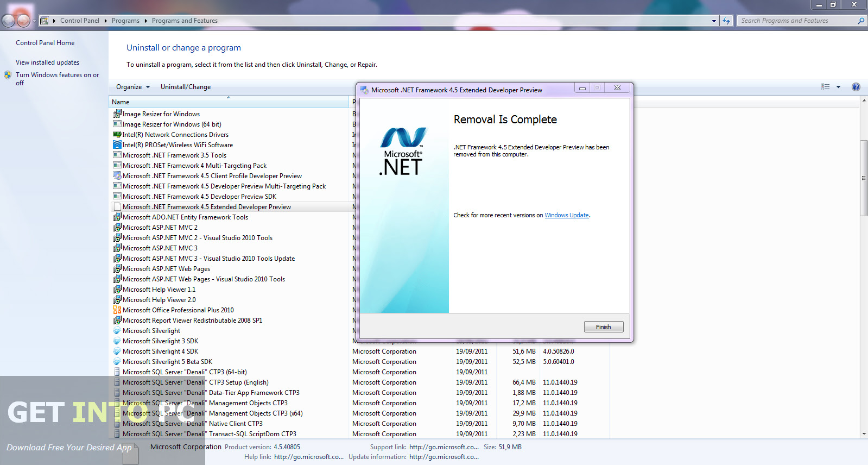Click the Image Resizer for Windows icon
This screenshot has height=465, width=868.
pos(117,114)
